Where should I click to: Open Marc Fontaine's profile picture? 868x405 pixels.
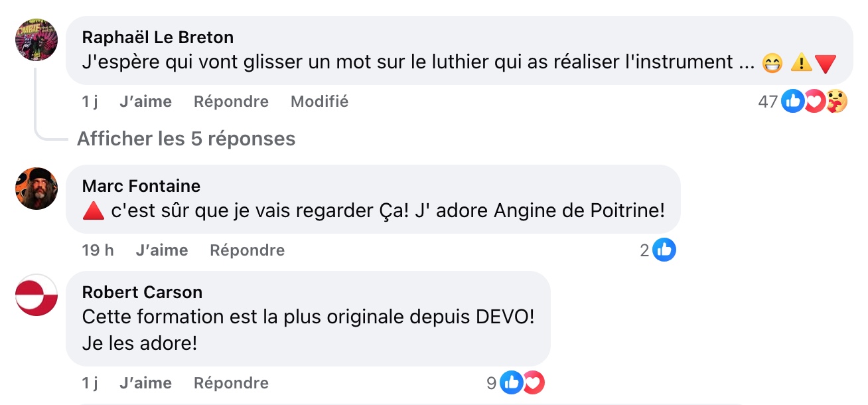click(x=36, y=188)
